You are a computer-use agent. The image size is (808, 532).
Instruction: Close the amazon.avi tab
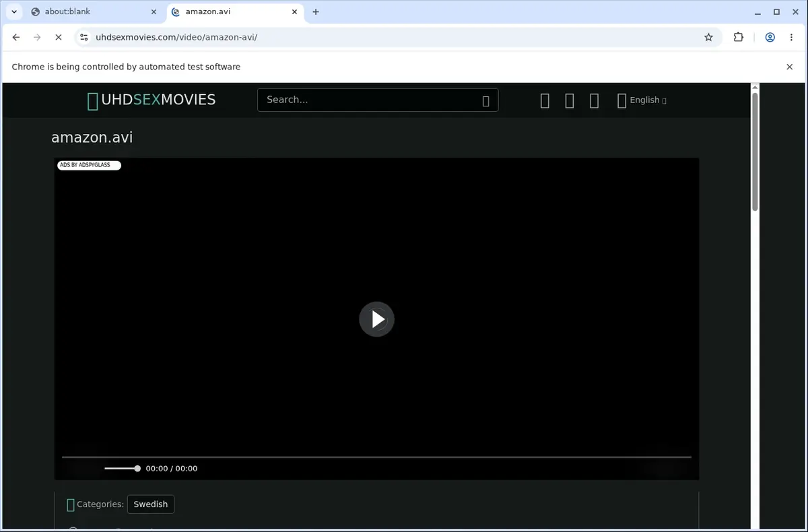(294, 11)
